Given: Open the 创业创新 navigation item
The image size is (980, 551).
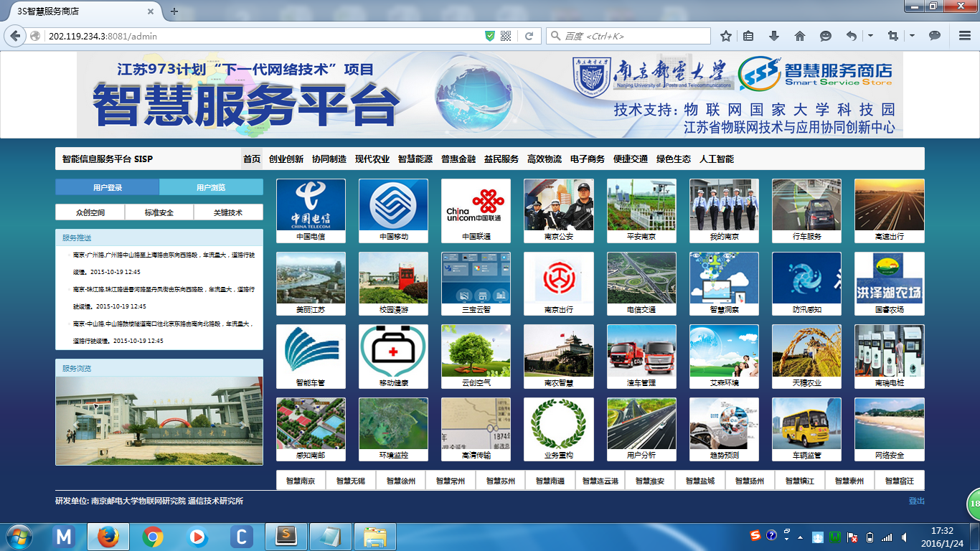Looking at the screenshot, I should point(286,159).
